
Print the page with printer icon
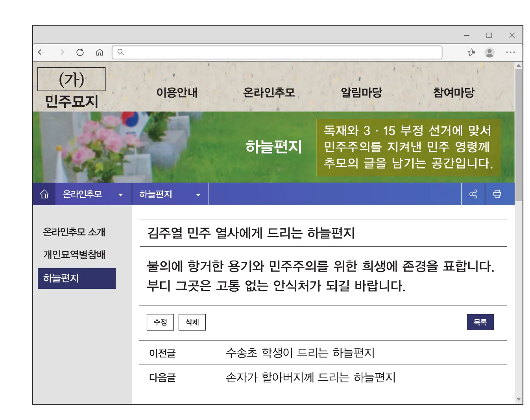[x=497, y=194]
